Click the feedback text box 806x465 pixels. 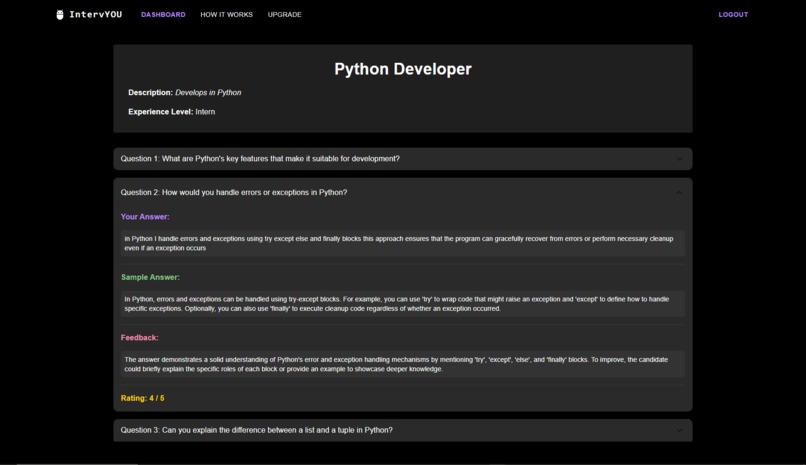pos(402,364)
